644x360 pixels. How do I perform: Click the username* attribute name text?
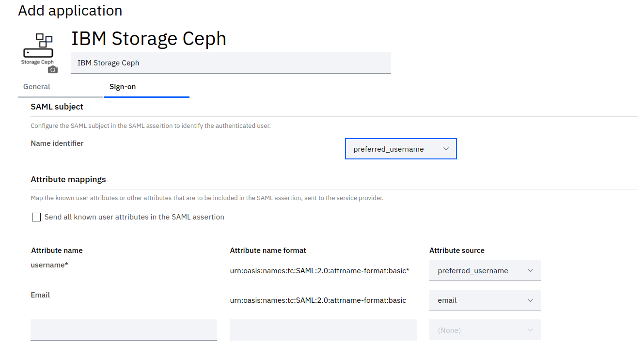pyautogui.click(x=49, y=265)
